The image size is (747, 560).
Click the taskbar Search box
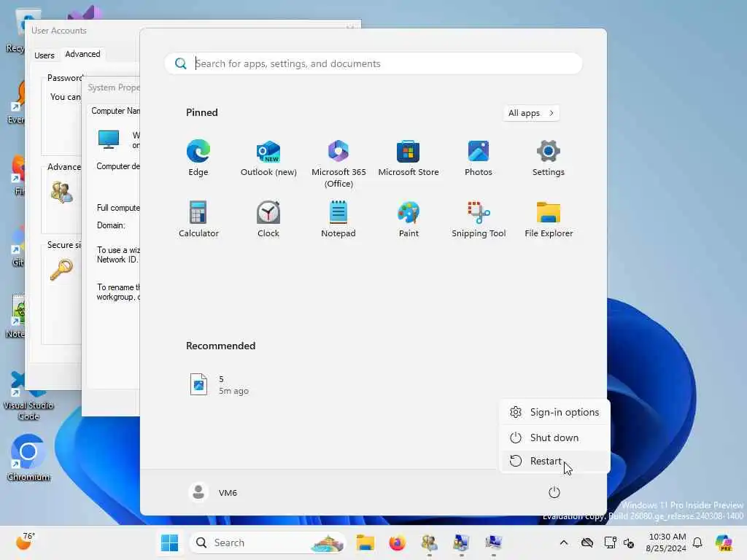(268, 542)
